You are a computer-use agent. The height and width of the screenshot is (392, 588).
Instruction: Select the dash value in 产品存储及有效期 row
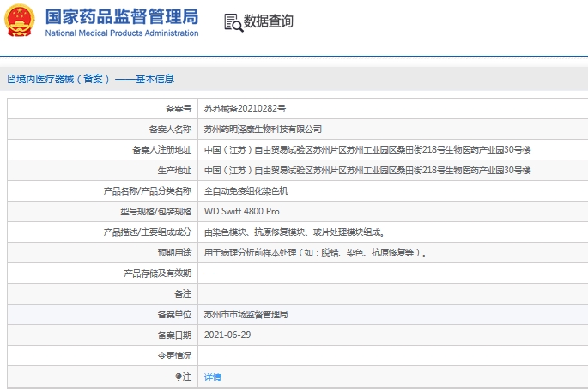pyautogui.click(x=209, y=274)
